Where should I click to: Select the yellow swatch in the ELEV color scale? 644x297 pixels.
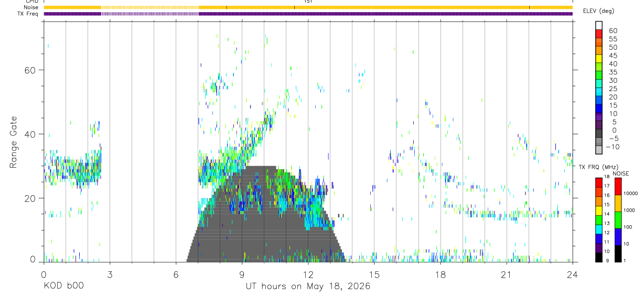click(599, 59)
